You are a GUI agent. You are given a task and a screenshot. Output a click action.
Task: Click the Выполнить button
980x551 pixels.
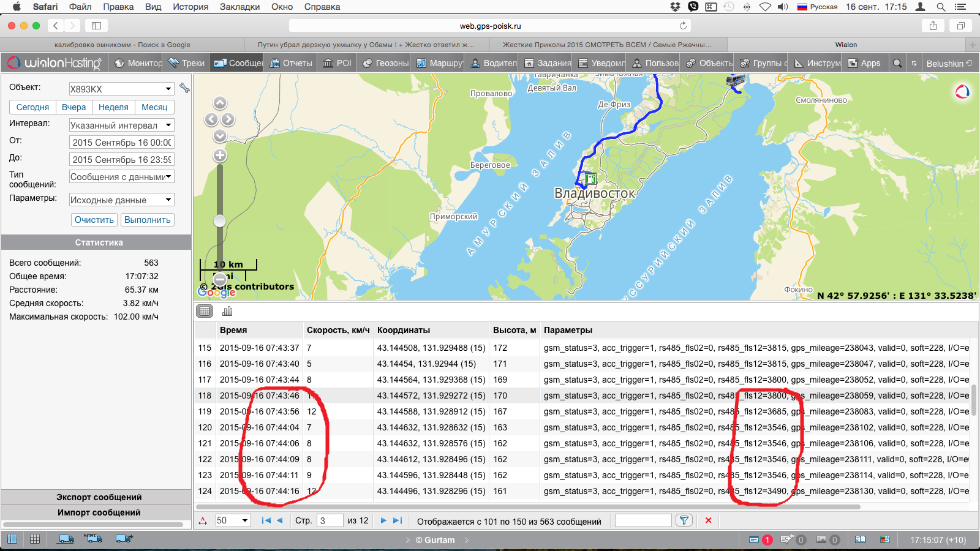(147, 220)
